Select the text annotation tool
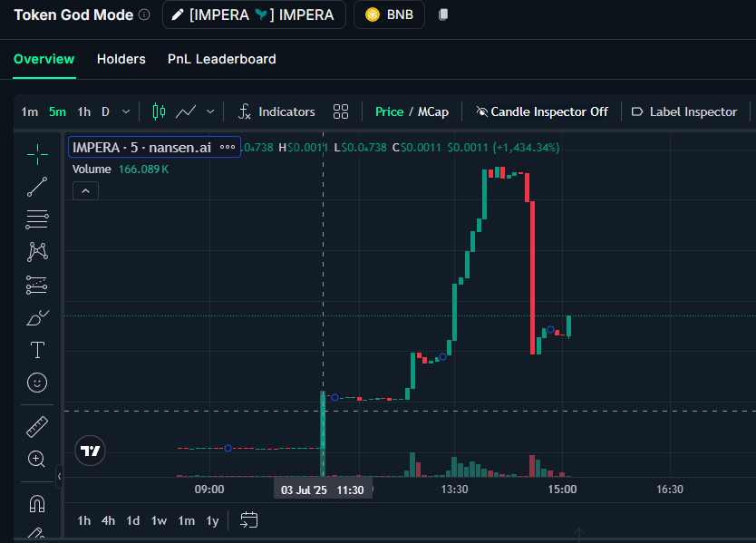This screenshot has height=543, width=756. [37, 350]
